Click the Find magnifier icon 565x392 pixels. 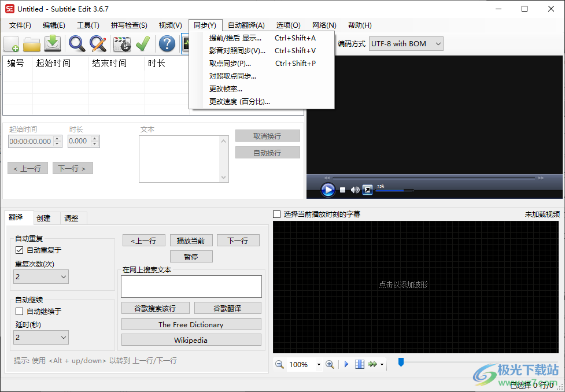pos(77,44)
